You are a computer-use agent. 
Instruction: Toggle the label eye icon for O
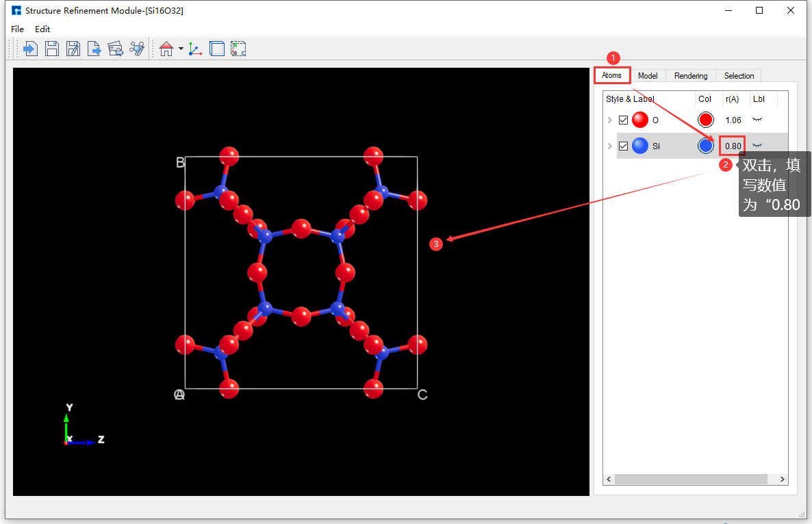757,120
